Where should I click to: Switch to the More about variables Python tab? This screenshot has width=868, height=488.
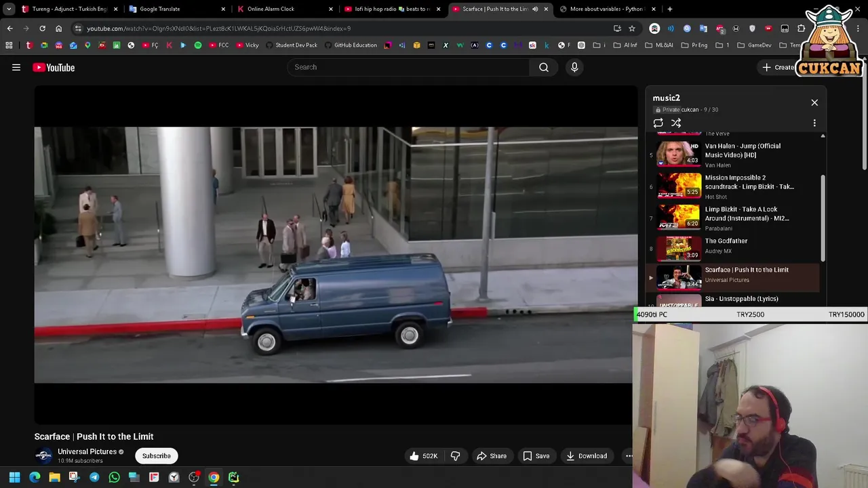tap(606, 9)
